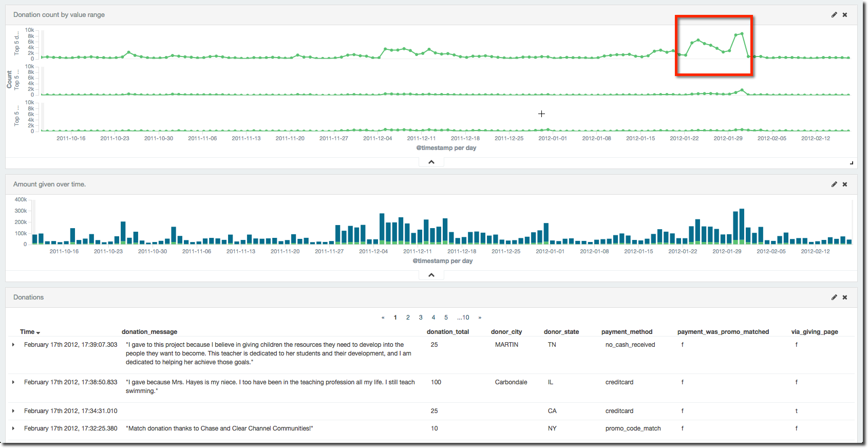Remove the Amount given over time panel
Screen dimensions: 868x448
[x=845, y=184]
